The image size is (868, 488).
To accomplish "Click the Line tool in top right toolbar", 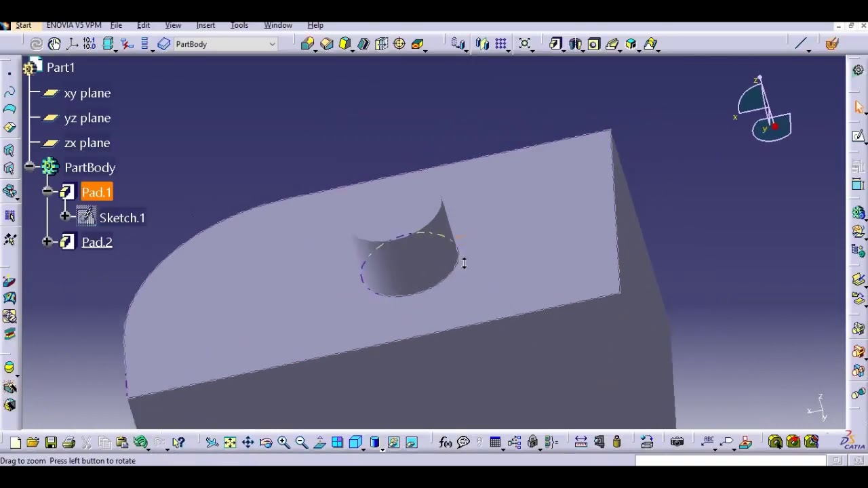I will pyautogui.click(x=801, y=44).
